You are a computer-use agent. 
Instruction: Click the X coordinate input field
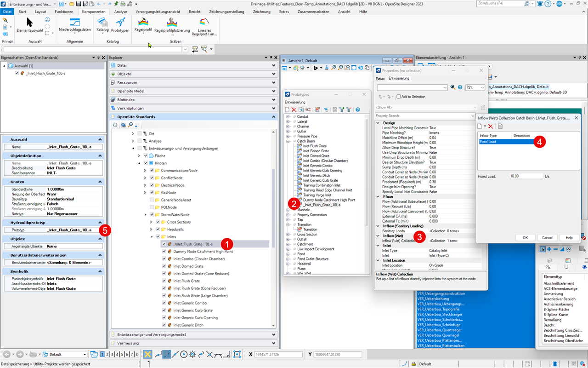tap(278, 354)
